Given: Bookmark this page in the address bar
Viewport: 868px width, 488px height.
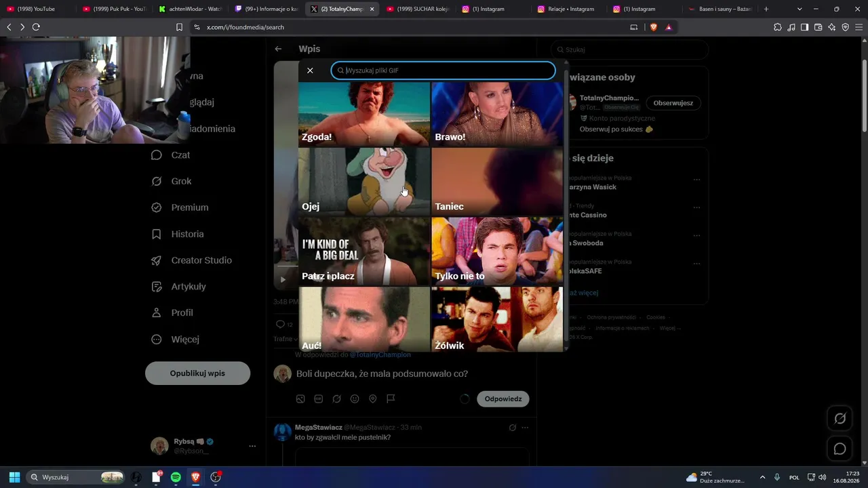Looking at the screenshot, I should (179, 27).
